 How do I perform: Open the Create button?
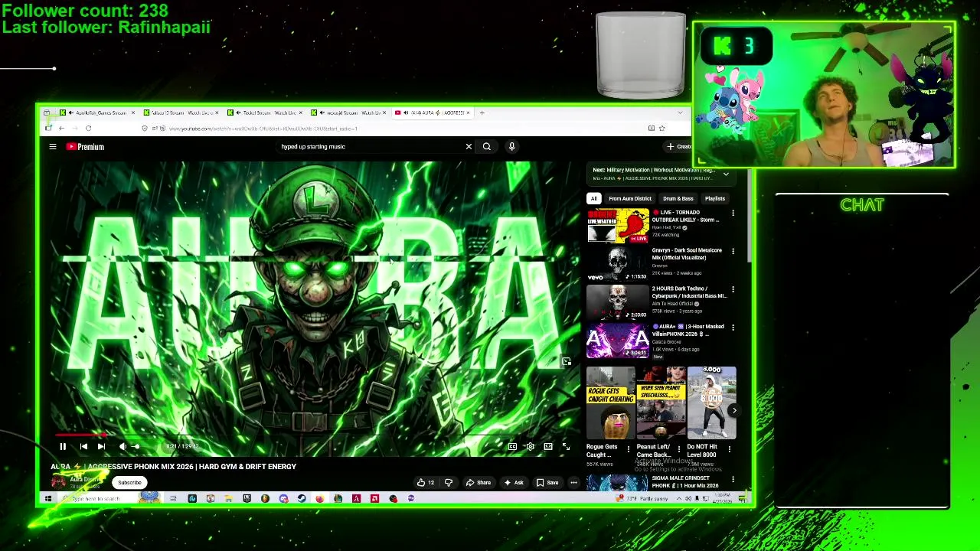click(x=679, y=147)
